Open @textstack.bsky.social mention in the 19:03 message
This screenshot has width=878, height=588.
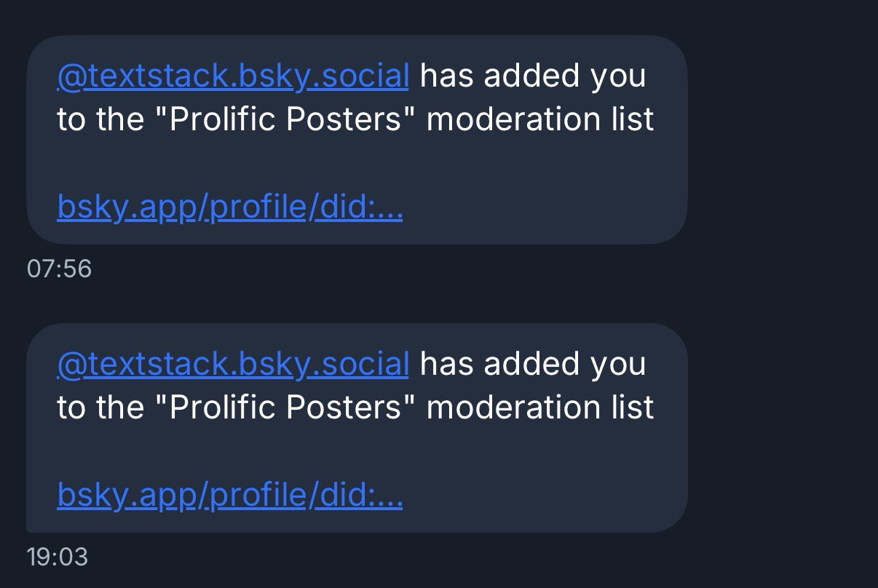pos(233,364)
